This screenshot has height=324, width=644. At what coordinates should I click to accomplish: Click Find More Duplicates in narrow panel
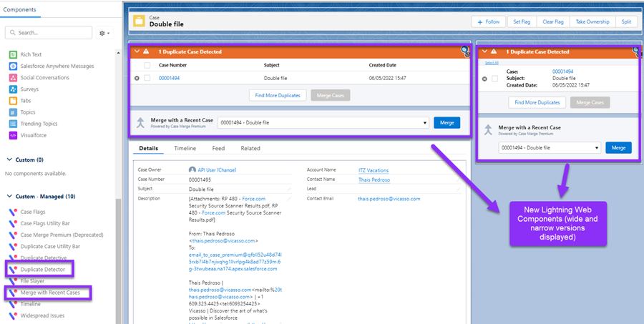pos(537,102)
